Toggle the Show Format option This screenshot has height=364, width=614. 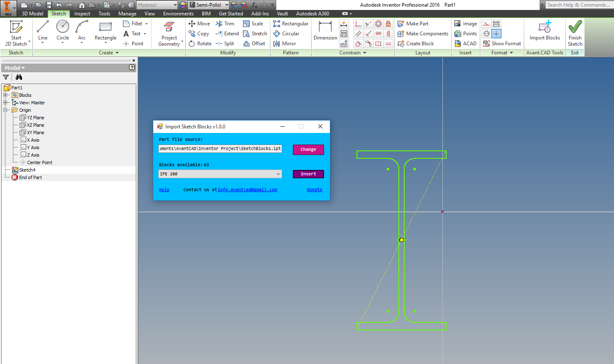click(x=502, y=44)
